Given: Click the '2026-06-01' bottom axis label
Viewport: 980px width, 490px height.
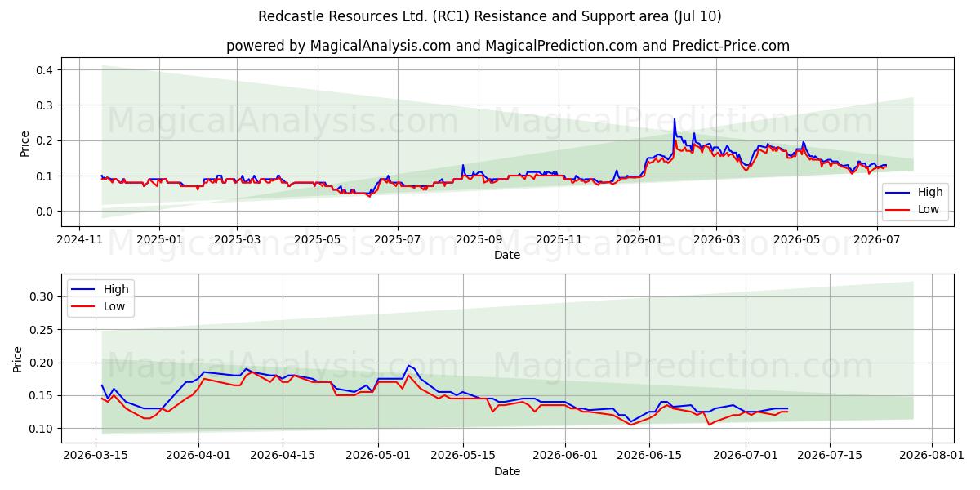Looking at the screenshot, I should 566,457.
